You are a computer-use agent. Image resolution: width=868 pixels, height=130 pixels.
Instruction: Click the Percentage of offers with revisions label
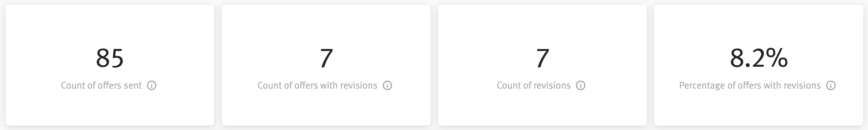pos(750,86)
